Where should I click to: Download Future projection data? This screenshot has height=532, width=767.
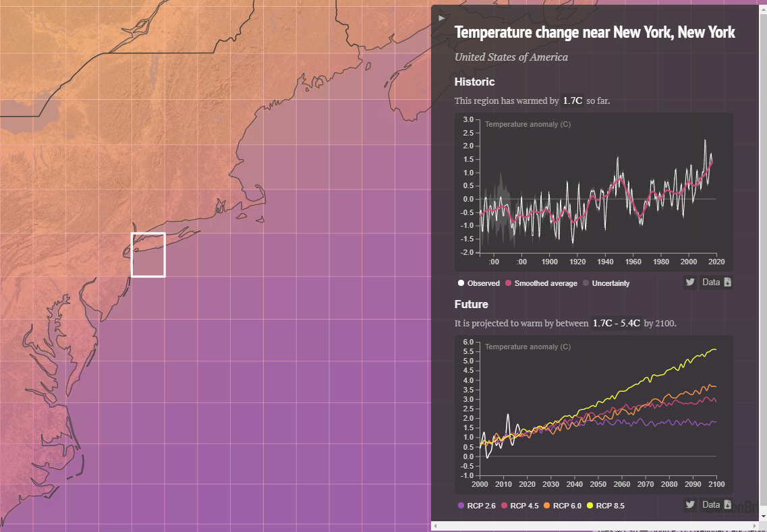pyautogui.click(x=716, y=504)
